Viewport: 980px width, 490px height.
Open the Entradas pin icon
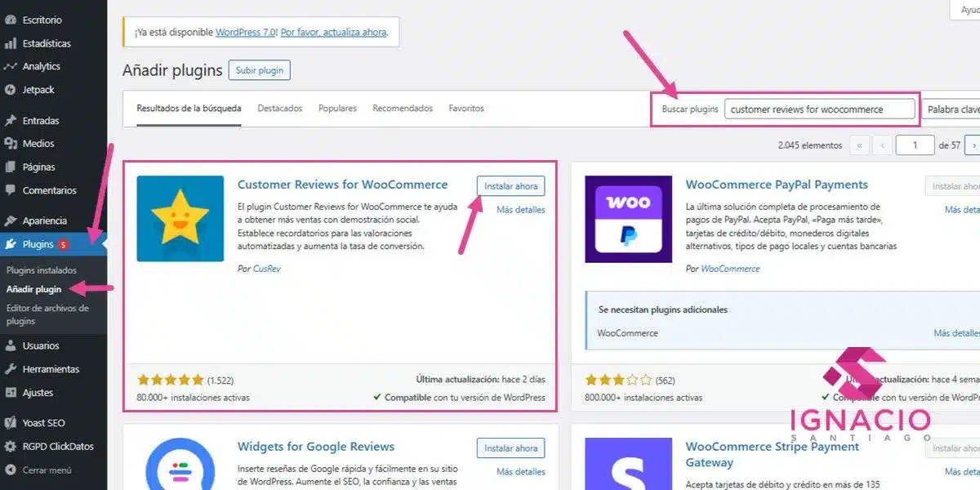pyautogui.click(x=11, y=120)
